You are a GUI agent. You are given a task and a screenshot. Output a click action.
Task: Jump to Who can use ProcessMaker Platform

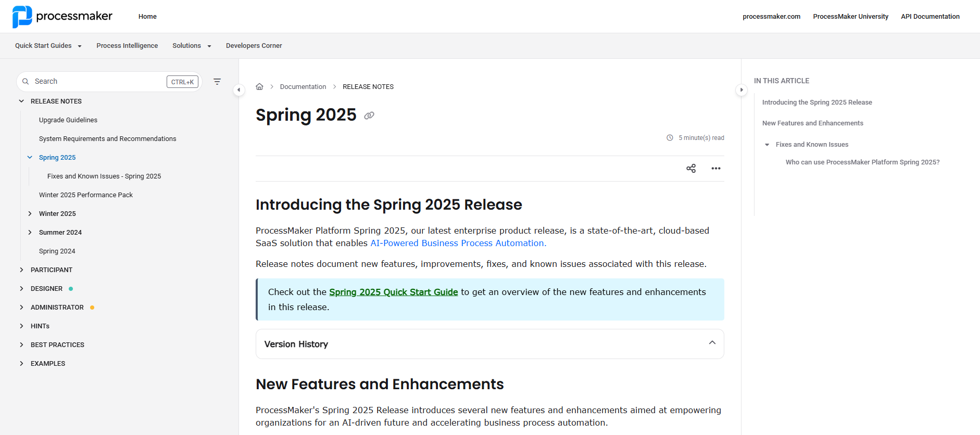pos(863,162)
